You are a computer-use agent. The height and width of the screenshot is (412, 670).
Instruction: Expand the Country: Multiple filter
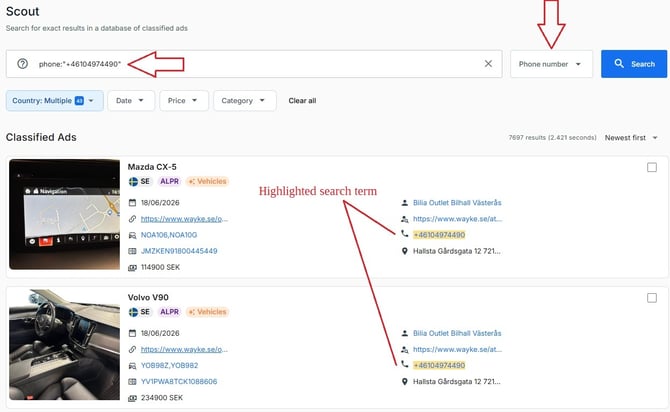[55, 100]
